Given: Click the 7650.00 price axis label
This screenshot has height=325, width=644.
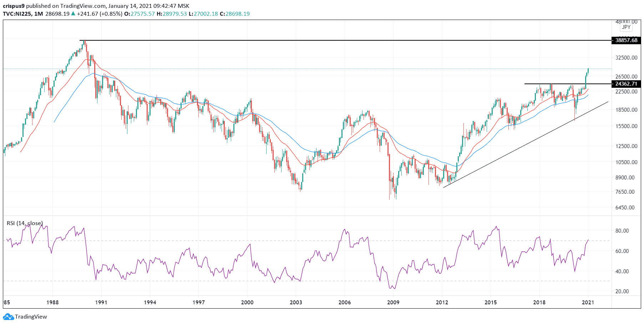Looking at the screenshot, I should [x=625, y=192].
